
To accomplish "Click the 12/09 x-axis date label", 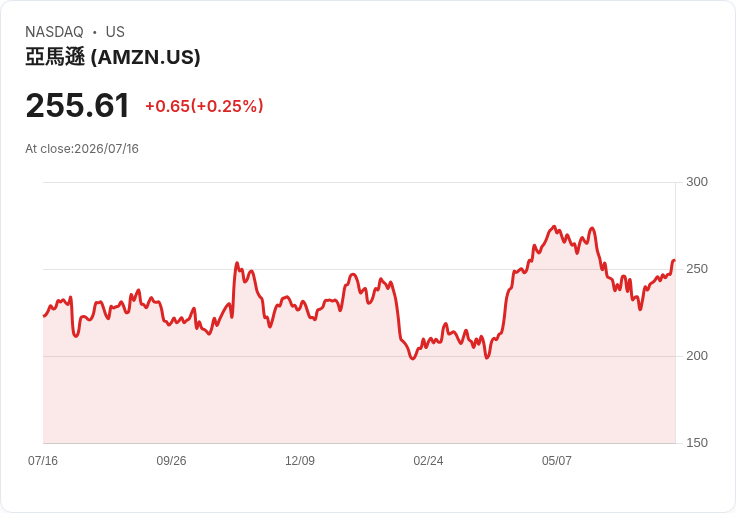I will pyautogui.click(x=300, y=460).
